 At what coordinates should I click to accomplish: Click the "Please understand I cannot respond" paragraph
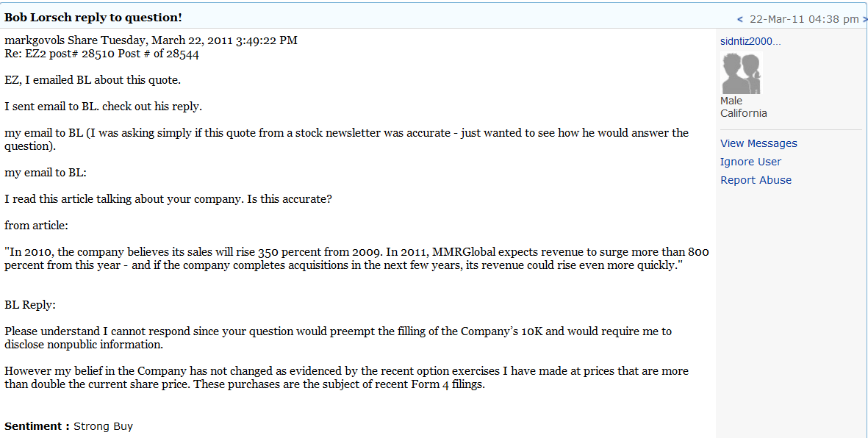(x=338, y=338)
